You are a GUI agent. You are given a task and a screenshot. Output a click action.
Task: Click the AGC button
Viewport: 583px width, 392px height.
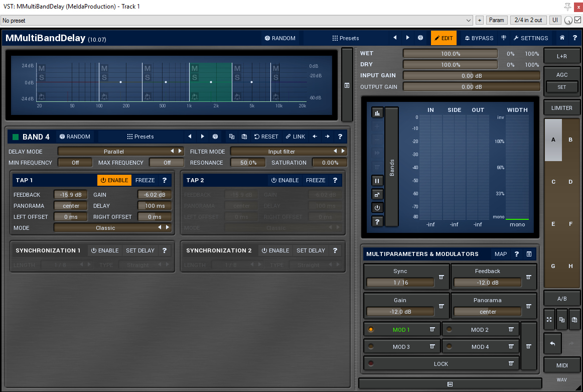click(562, 75)
